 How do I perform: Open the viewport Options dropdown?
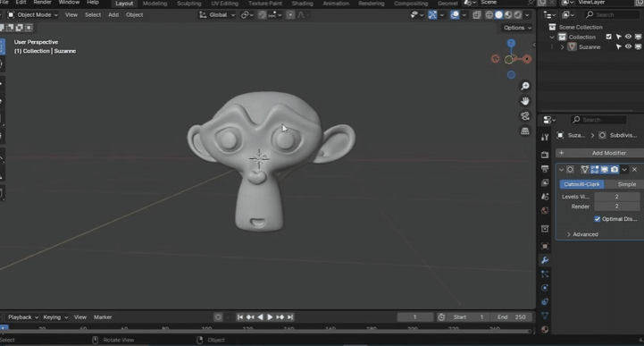pos(516,28)
